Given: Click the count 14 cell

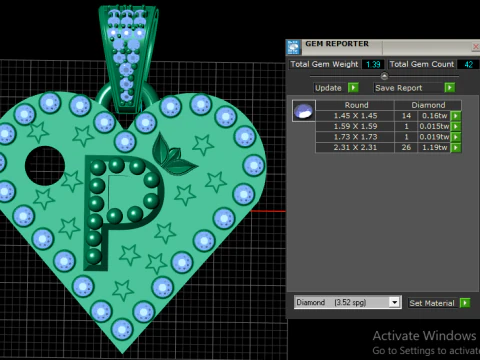Looking at the screenshot, I should pos(406,116).
